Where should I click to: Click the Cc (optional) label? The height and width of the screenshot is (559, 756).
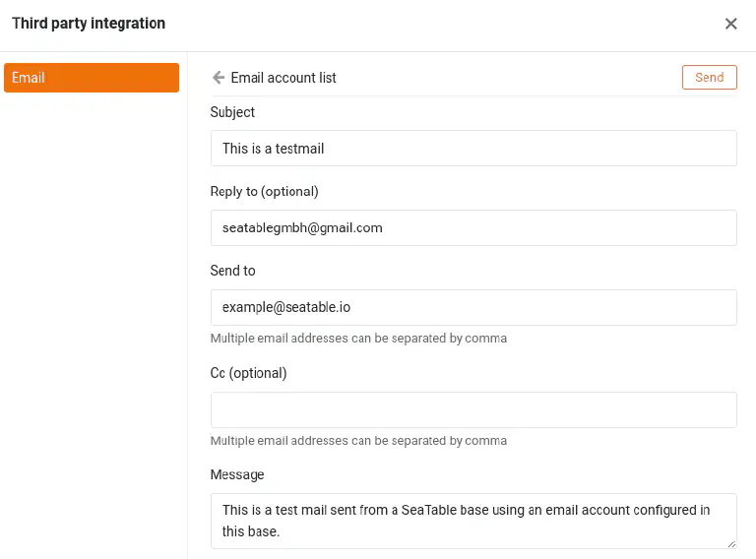pyautogui.click(x=248, y=373)
